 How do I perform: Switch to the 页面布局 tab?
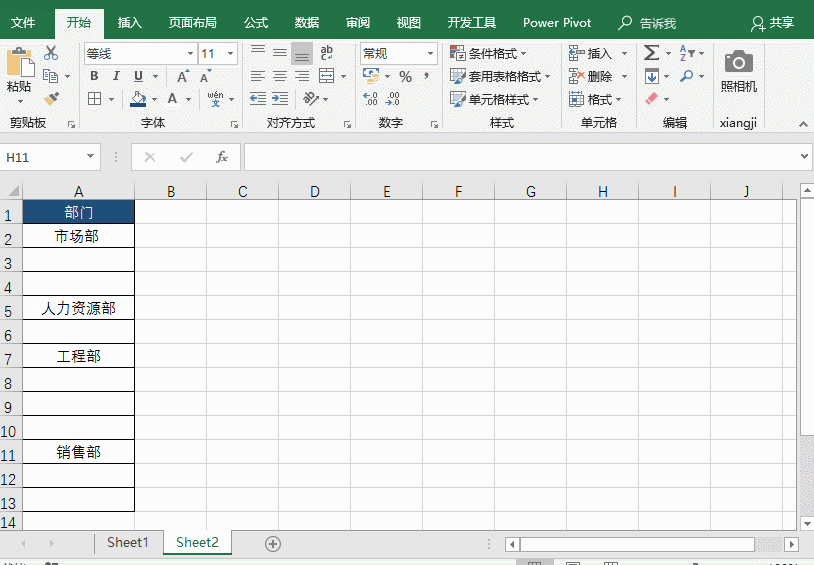[x=193, y=23]
